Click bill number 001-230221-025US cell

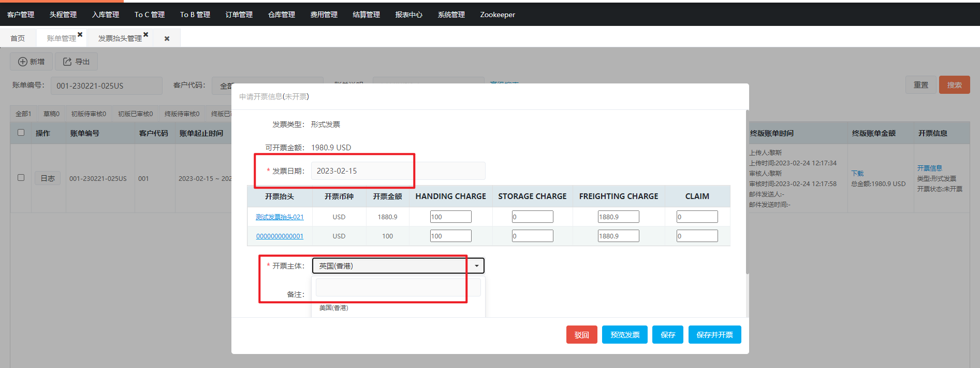tap(98, 178)
